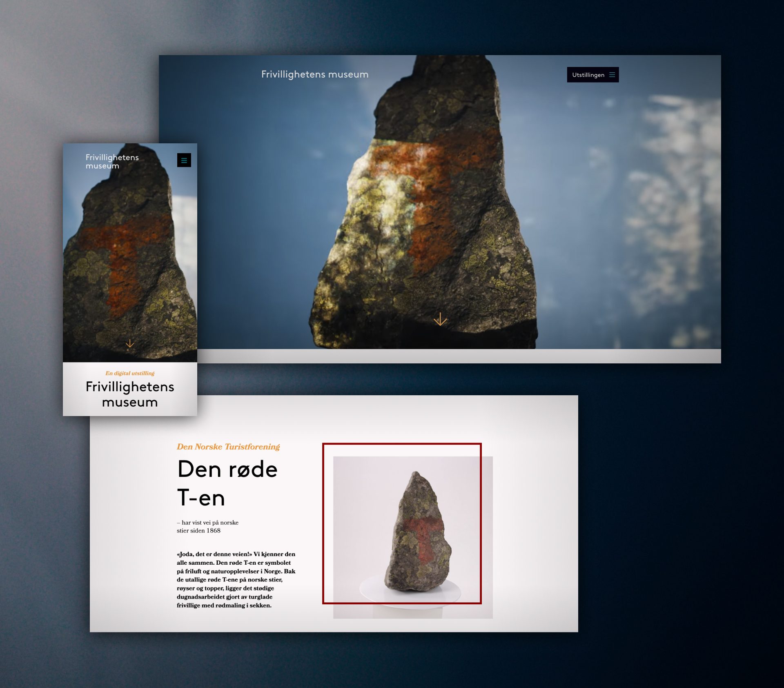This screenshot has height=688, width=784.
Task: Click the desktop hero scroll-down arrow
Action: pos(440,319)
